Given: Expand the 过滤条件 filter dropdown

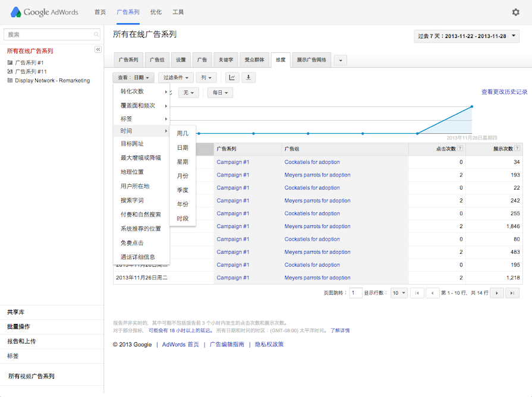Looking at the screenshot, I should point(176,77).
